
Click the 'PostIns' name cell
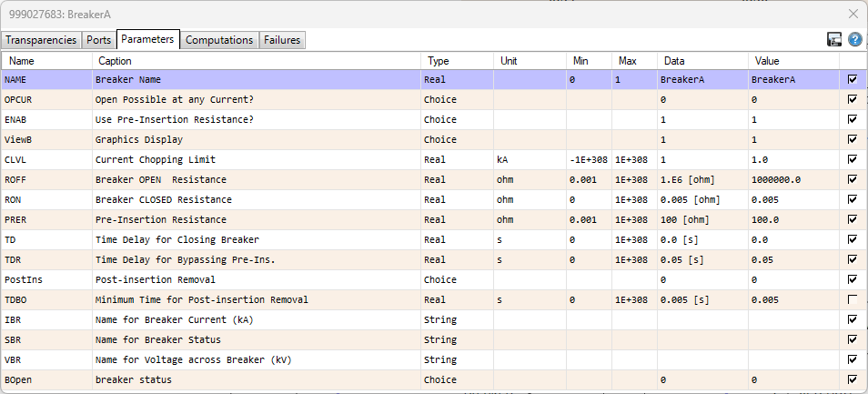[47, 279]
